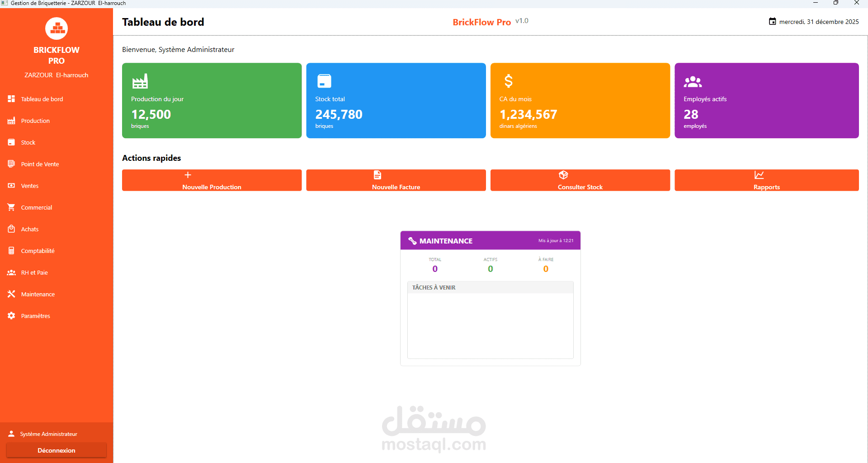
Task: Navigate to Ventes section
Action: 57,186
